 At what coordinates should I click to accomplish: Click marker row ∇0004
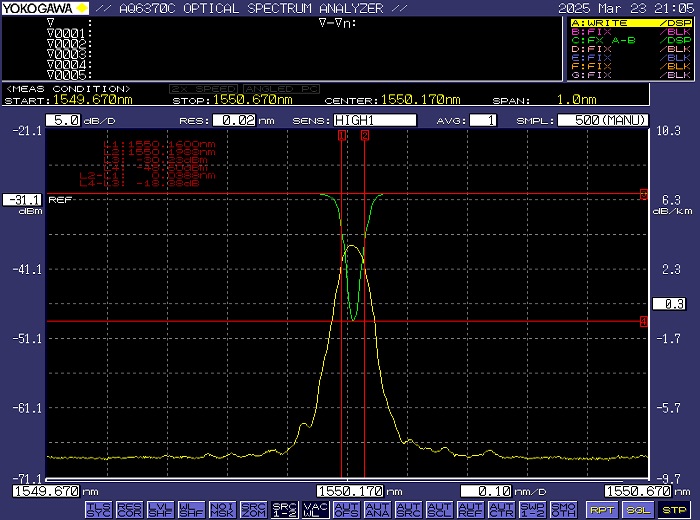(x=69, y=64)
